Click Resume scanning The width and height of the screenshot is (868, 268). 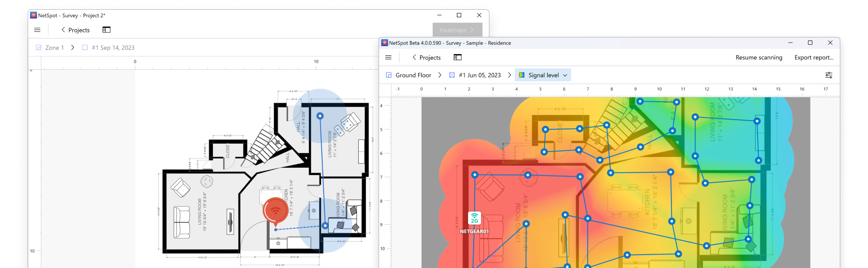click(x=759, y=58)
